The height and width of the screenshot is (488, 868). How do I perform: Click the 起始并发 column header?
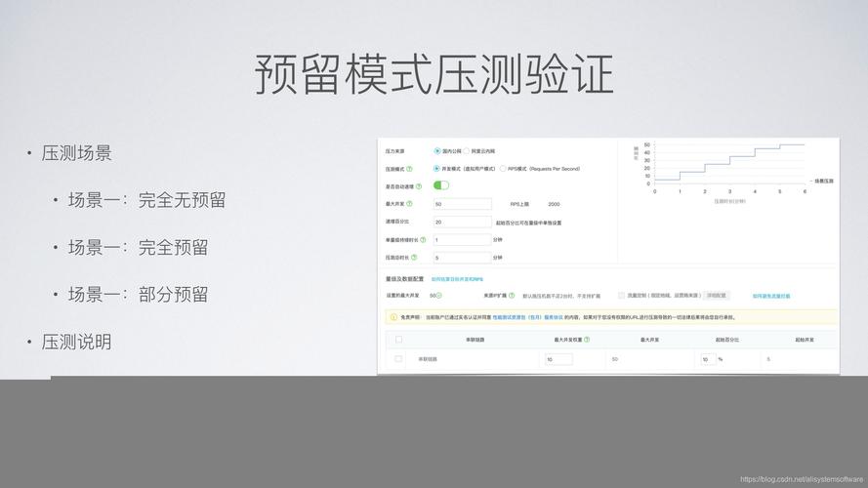point(805,340)
